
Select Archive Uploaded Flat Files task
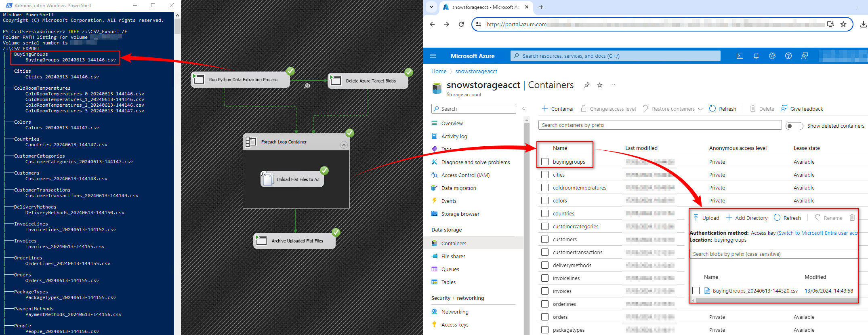294,241
